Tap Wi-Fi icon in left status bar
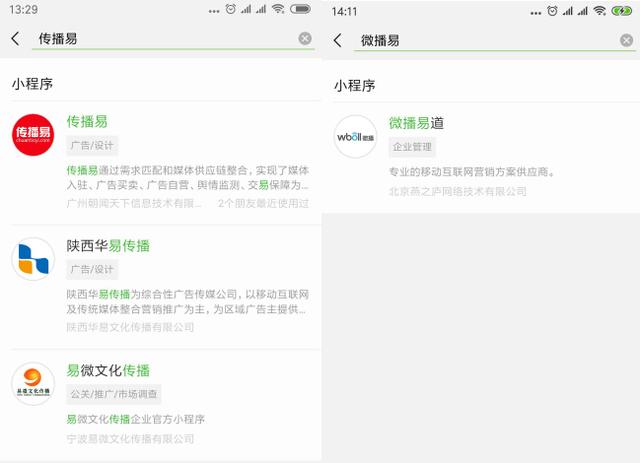 coord(278,9)
